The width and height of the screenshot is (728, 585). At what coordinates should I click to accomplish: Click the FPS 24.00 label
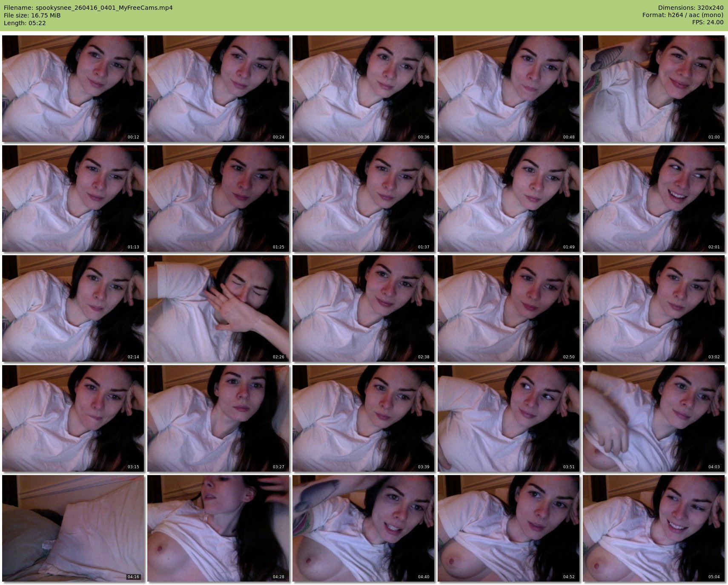(708, 23)
